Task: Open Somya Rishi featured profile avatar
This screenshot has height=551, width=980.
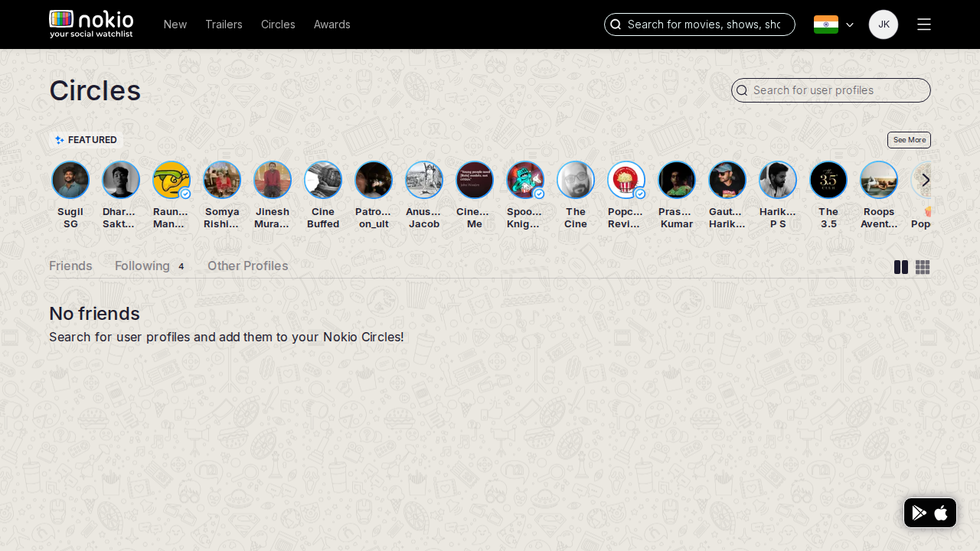Action: point(222,180)
